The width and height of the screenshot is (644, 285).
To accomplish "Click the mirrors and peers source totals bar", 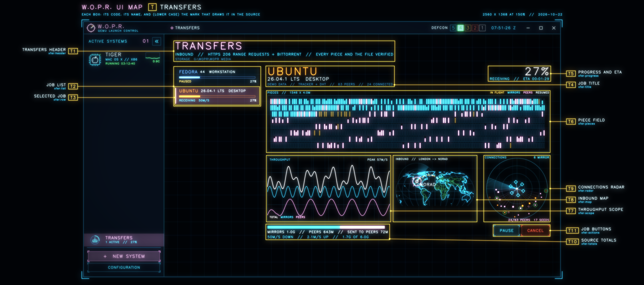I will [326, 227].
